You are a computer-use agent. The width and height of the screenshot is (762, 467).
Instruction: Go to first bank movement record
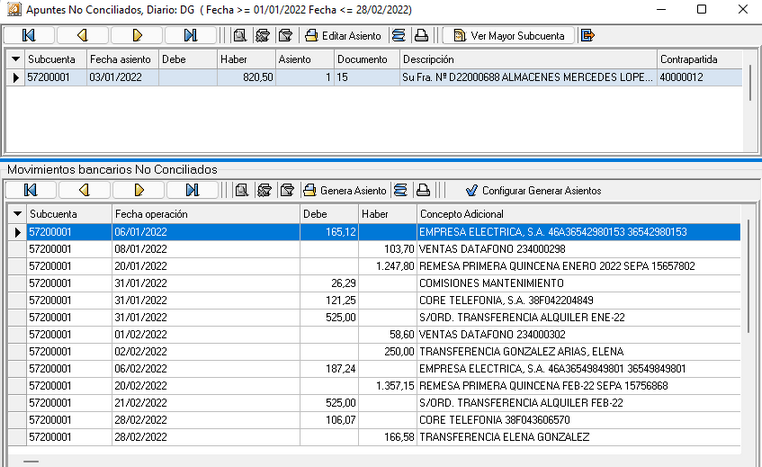(x=31, y=190)
